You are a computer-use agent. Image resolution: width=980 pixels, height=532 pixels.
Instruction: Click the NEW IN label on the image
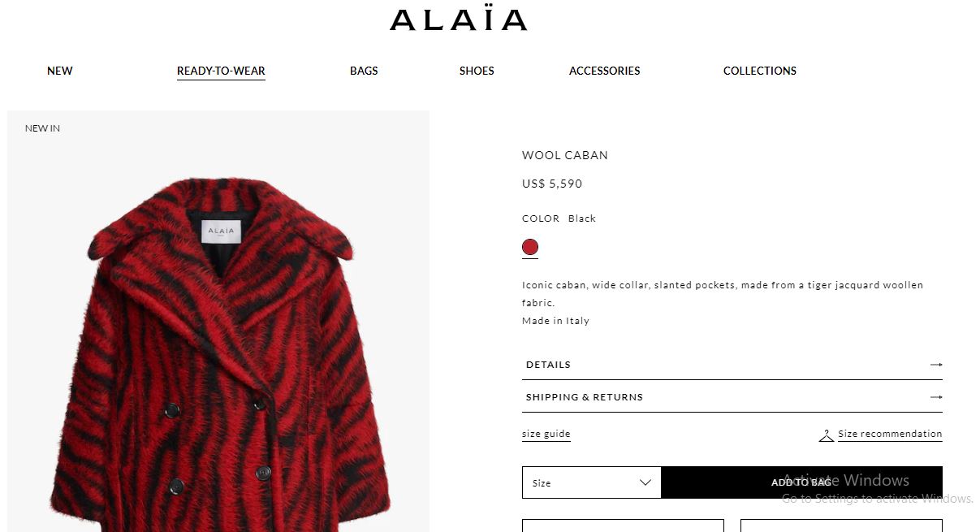coord(42,128)
